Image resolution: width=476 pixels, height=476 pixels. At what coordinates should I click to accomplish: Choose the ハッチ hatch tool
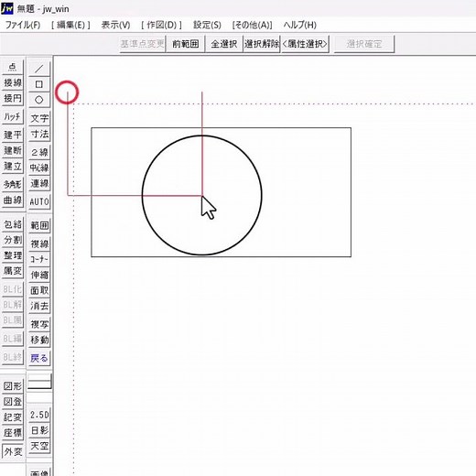[x=13, y=116]
